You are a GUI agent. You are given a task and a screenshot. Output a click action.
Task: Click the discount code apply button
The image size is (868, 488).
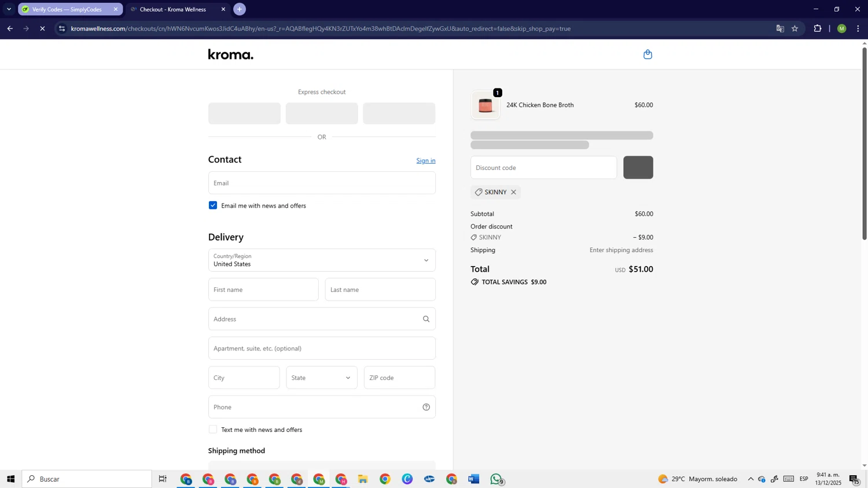coord(638,168)
